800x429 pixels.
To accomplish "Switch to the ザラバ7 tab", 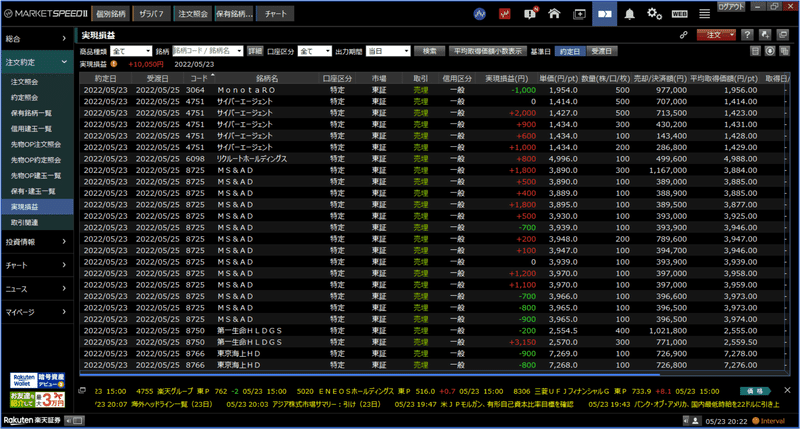I will coord(152,14).
